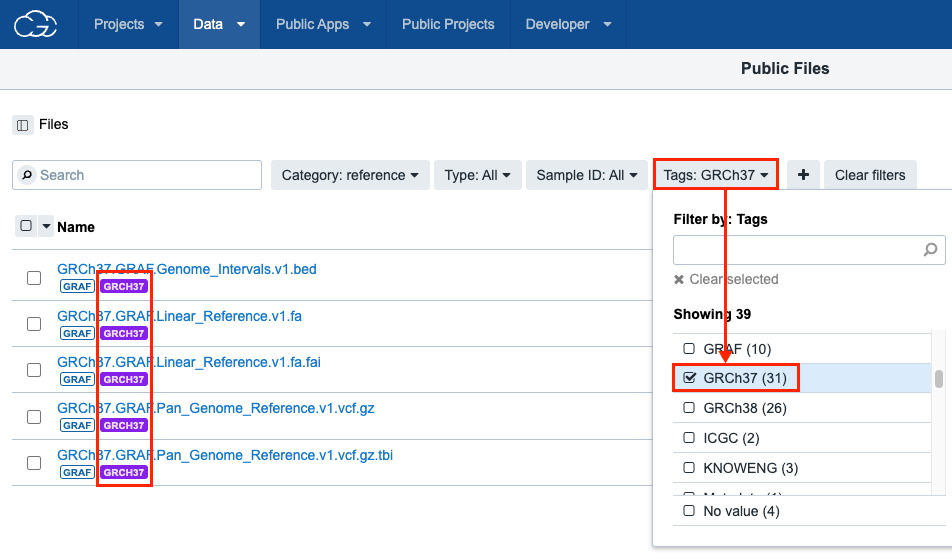952x558 pixels.
Task: Toggle the select-all files checkbox
Action: pos(26,226)
